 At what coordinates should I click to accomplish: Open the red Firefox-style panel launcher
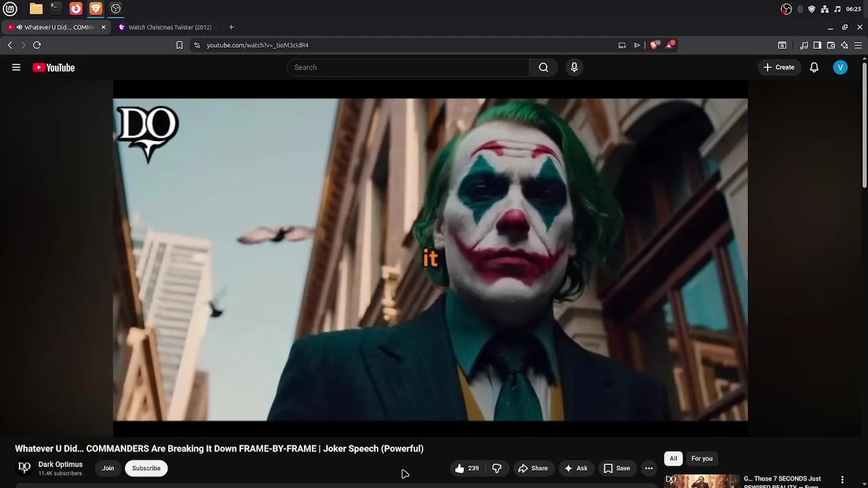[x=76, y=9]
